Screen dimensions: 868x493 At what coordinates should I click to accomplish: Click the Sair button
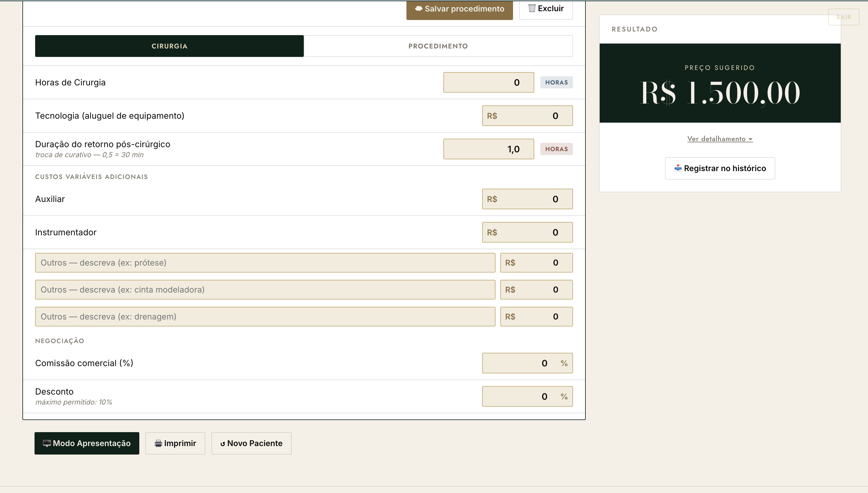tap(844, 17)
